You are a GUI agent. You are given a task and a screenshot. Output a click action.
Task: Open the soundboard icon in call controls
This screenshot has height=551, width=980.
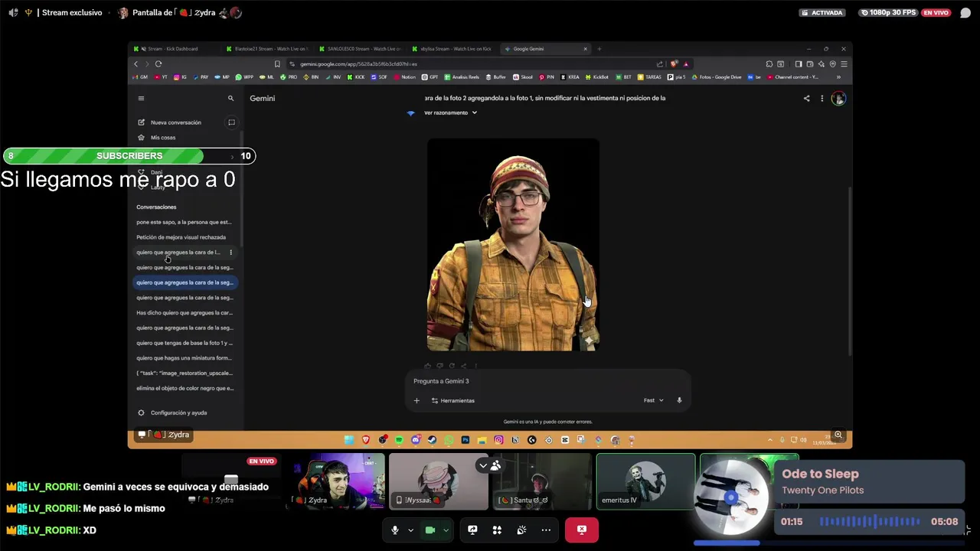(x=521, y=530)
